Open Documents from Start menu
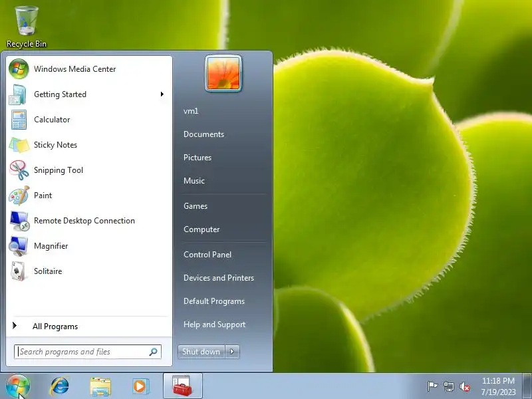Image resolution: width=532 pixels, height=399 pixels. [x=203, y=134]
